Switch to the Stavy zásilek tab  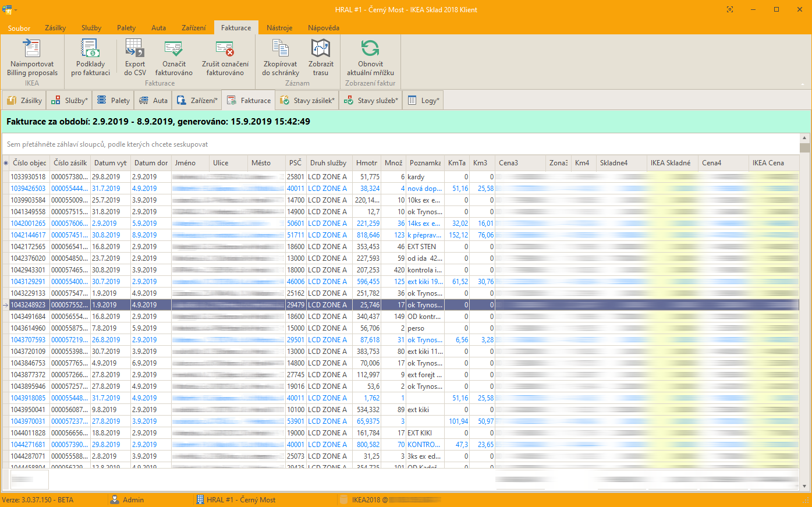307,101
